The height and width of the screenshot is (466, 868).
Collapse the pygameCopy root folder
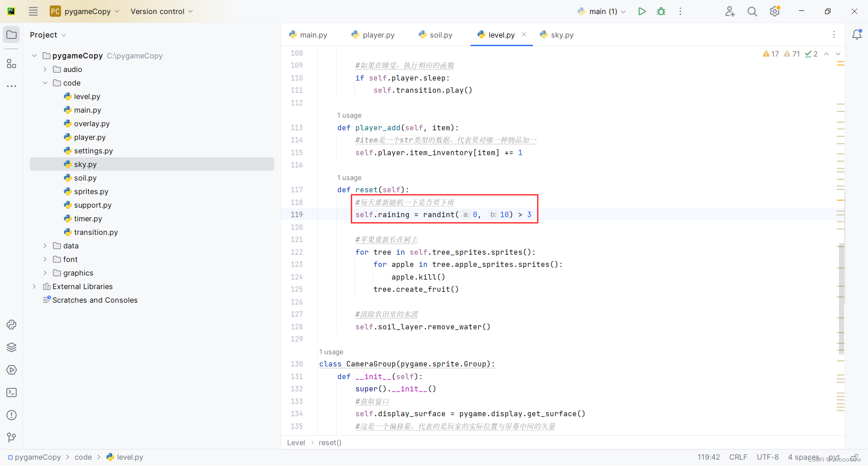tap(34, 56)
